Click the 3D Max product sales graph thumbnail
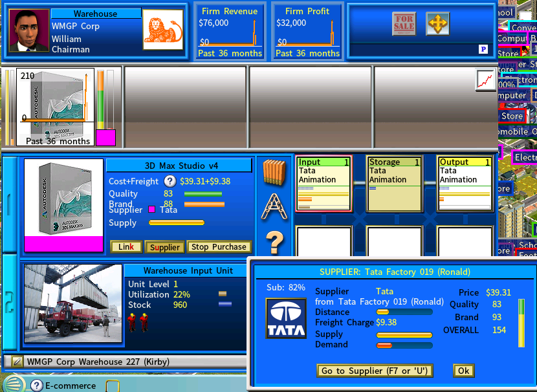Viewport: 537px width, 392px height. click(56, 107)
